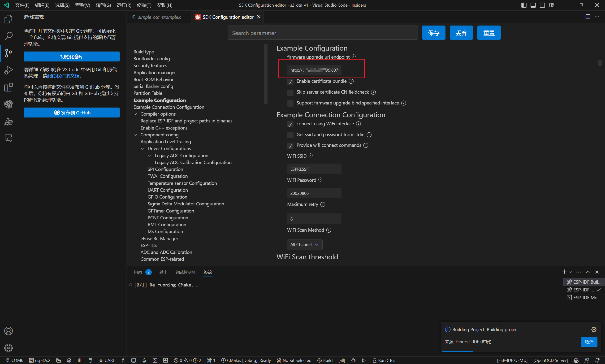Select WiFi Scan Method All Channel dropdown

303,244
